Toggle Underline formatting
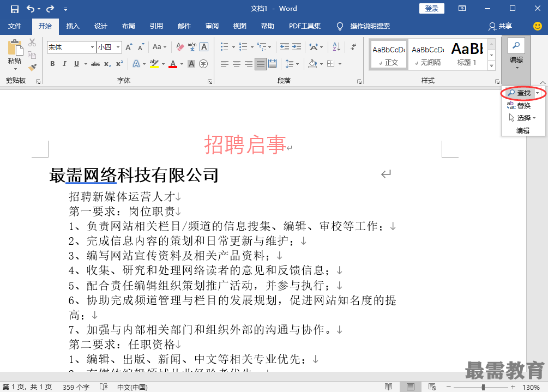The height and width of the screenshot is (392, 548). [x=76, y=64]
